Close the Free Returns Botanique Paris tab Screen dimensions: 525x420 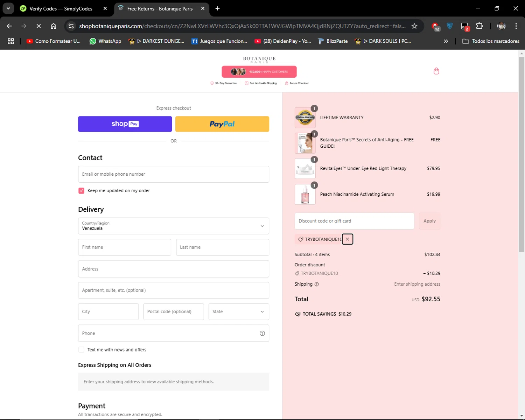203,8
